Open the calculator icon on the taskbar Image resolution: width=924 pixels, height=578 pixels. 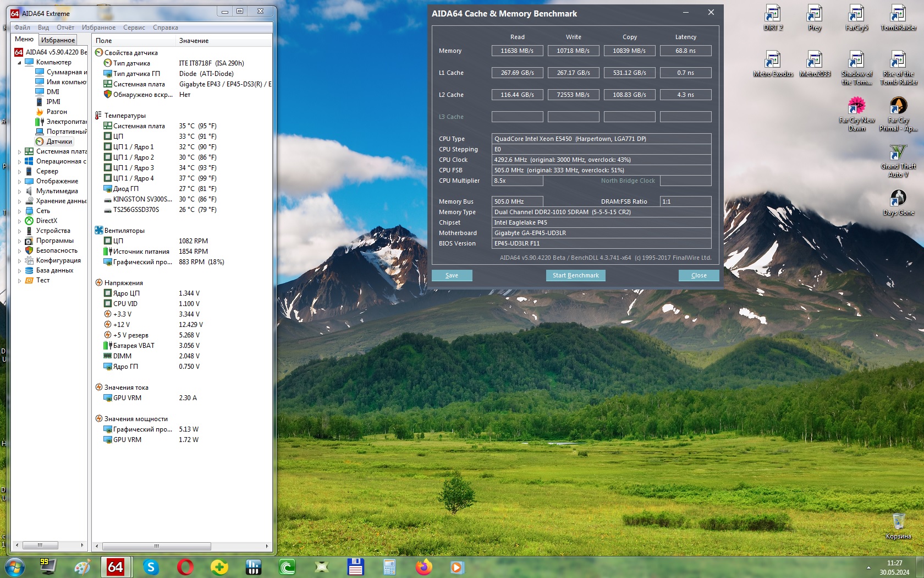[389, 567]
